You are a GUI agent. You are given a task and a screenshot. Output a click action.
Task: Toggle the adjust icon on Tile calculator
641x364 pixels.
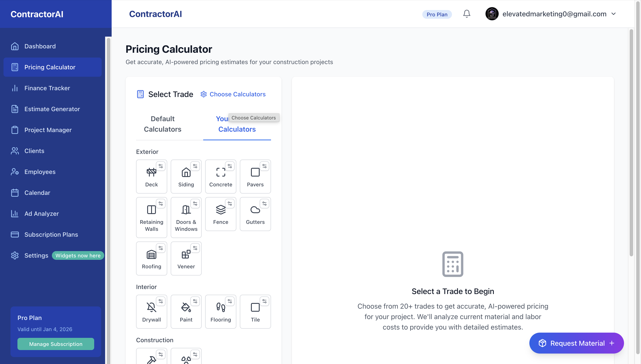point(264,301)
